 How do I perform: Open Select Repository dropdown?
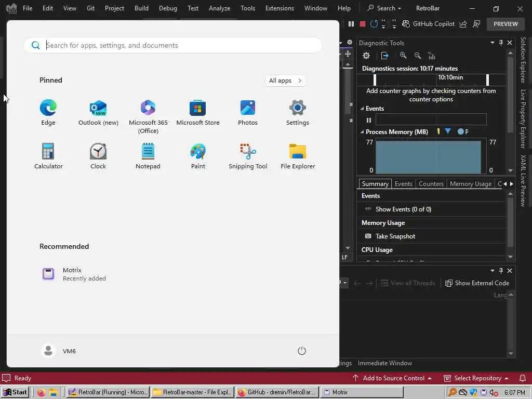tap(476, 378)
